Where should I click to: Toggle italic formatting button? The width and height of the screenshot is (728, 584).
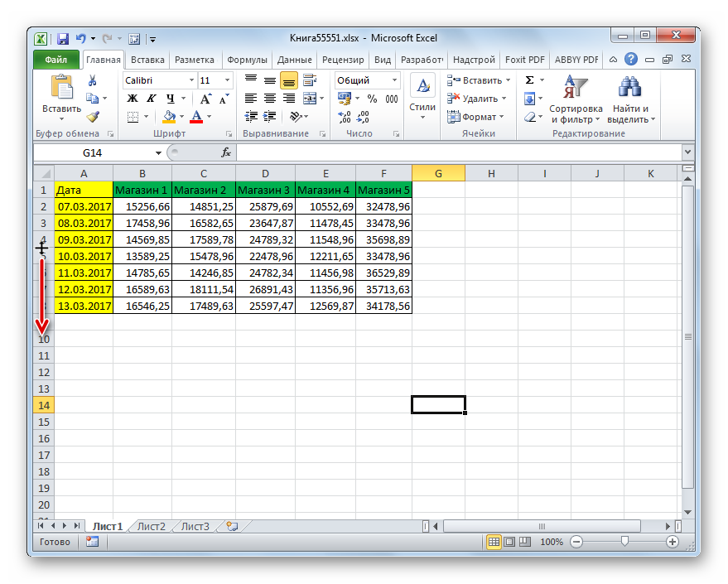pyautogui.click(x=152, y=99)
